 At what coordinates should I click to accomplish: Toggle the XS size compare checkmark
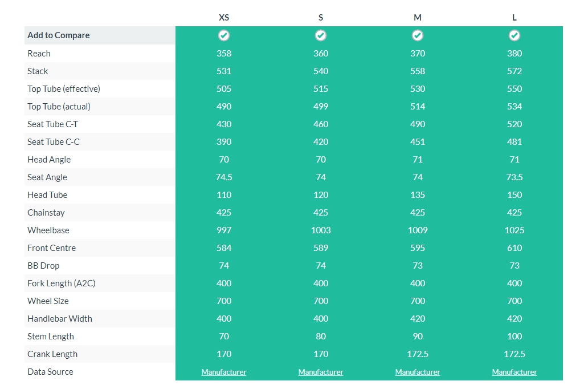(224, 35)
